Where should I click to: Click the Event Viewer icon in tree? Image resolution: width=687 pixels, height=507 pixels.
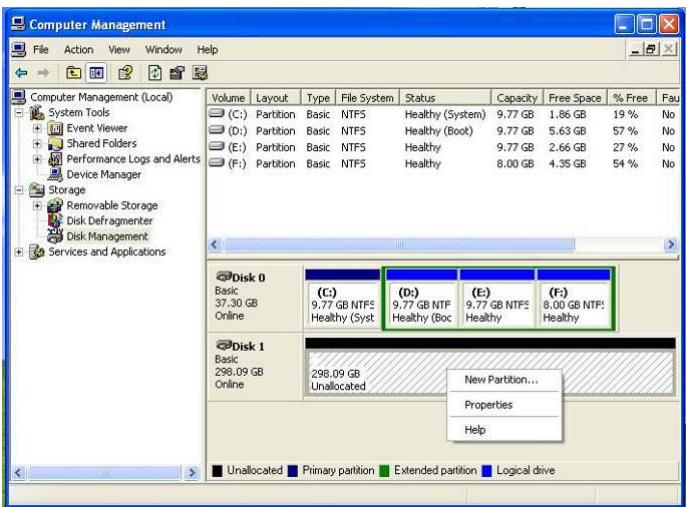tap(55, 128)
